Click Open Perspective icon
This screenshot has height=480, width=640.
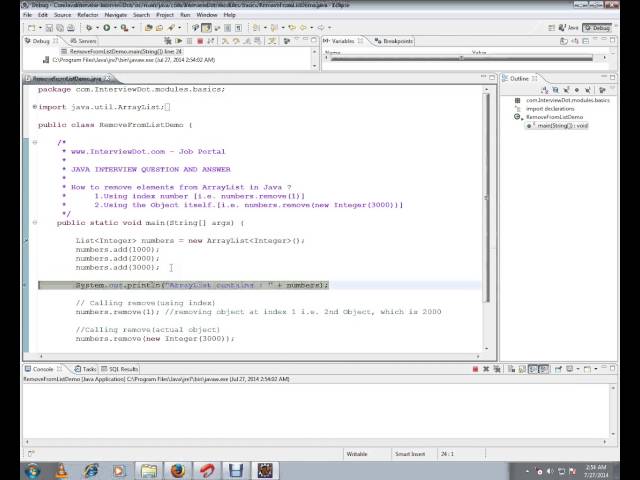point(551,28)
